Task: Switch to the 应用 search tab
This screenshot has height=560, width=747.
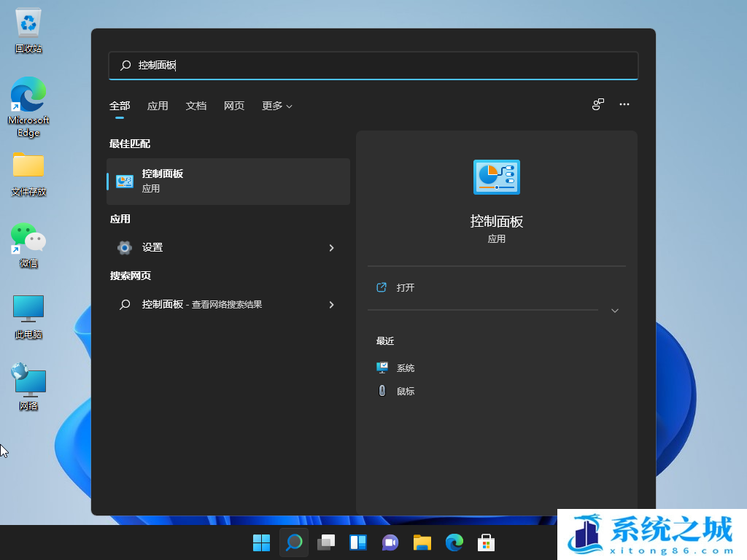Action: click(158, 106)
